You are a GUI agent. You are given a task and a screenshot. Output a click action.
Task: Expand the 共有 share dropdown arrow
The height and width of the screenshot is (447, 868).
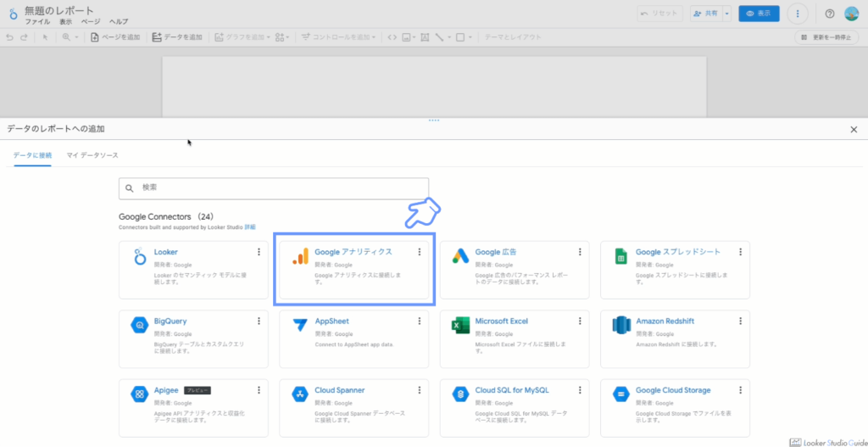click(x=726, y=14)
